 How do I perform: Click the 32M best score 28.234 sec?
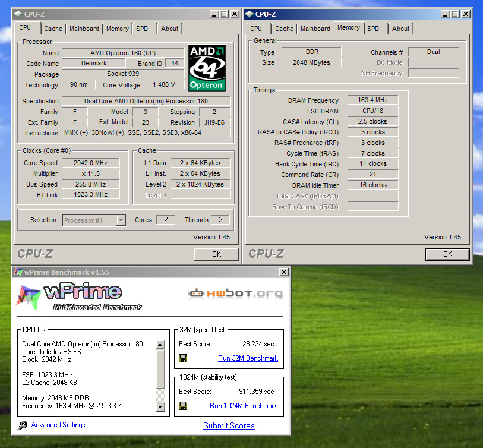pos(258,344)
